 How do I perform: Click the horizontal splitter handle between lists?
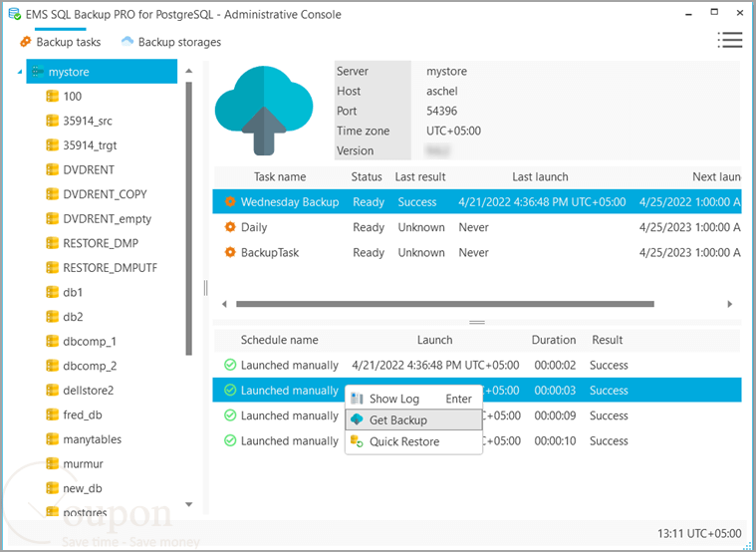tap(477, 322)
